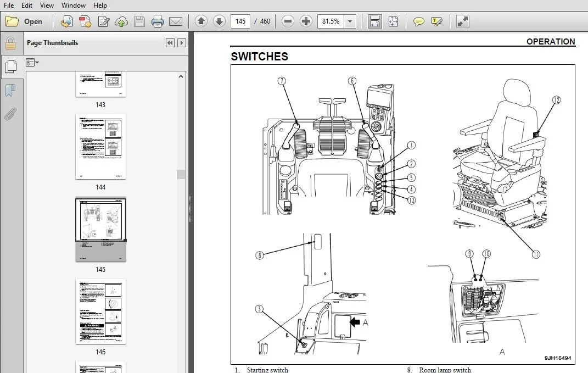Click the Page Thumbnails panel icon
The width and height of the screenshot is (588, 373).
point(10,67)
